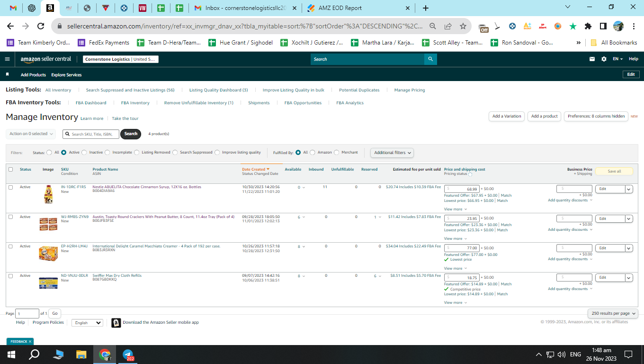
Task: Click the Seller Central top search box
Action: [367, 59]
